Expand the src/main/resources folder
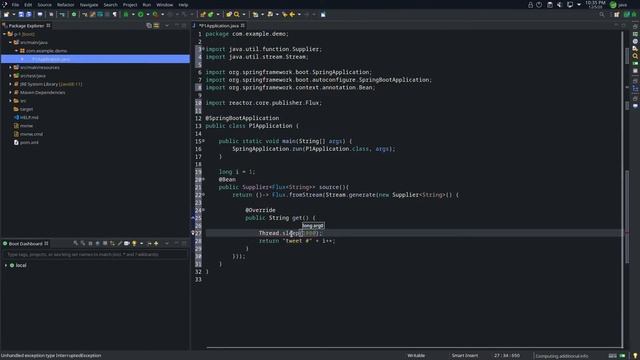 coord(11,68)
